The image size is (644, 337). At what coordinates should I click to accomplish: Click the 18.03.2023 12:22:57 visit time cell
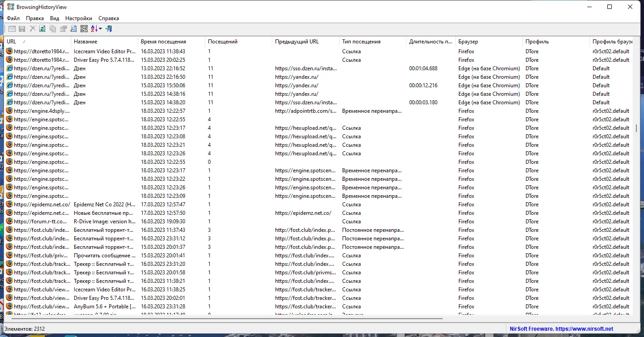pyautogui.click(x=163, y=111)
